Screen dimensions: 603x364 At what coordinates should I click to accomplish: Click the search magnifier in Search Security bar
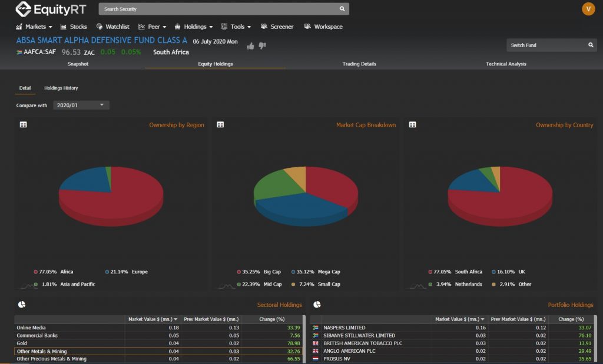click(342, 9)
